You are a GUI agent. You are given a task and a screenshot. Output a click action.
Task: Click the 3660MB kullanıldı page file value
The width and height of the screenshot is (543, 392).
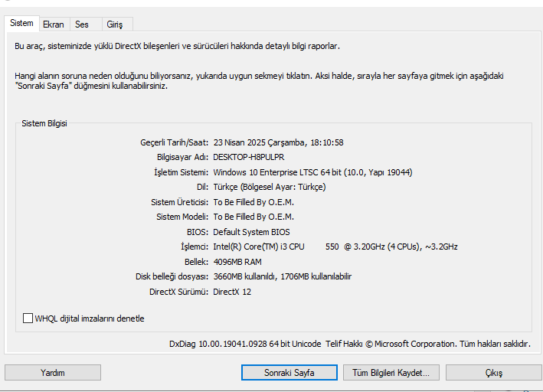coord(283,276)
